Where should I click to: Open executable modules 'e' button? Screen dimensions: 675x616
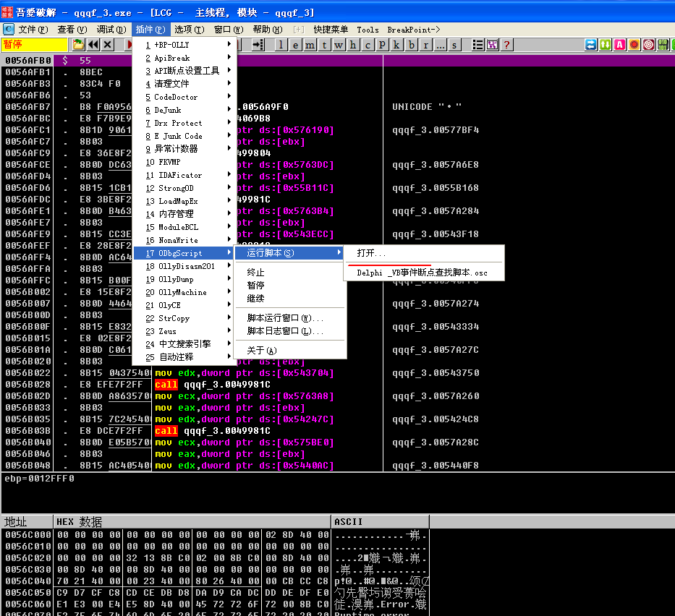(295, 45)
